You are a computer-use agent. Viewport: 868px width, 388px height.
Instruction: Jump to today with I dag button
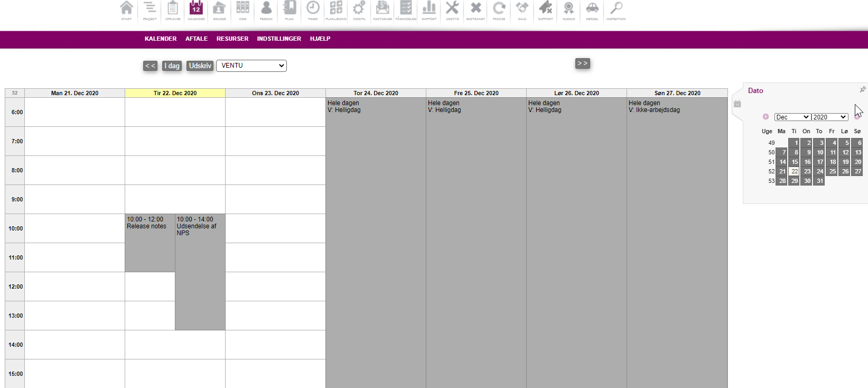(172, 66)
